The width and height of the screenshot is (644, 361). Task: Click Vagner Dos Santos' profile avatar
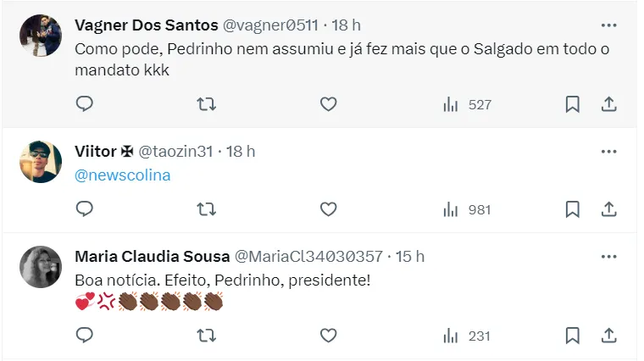point(41,36)
